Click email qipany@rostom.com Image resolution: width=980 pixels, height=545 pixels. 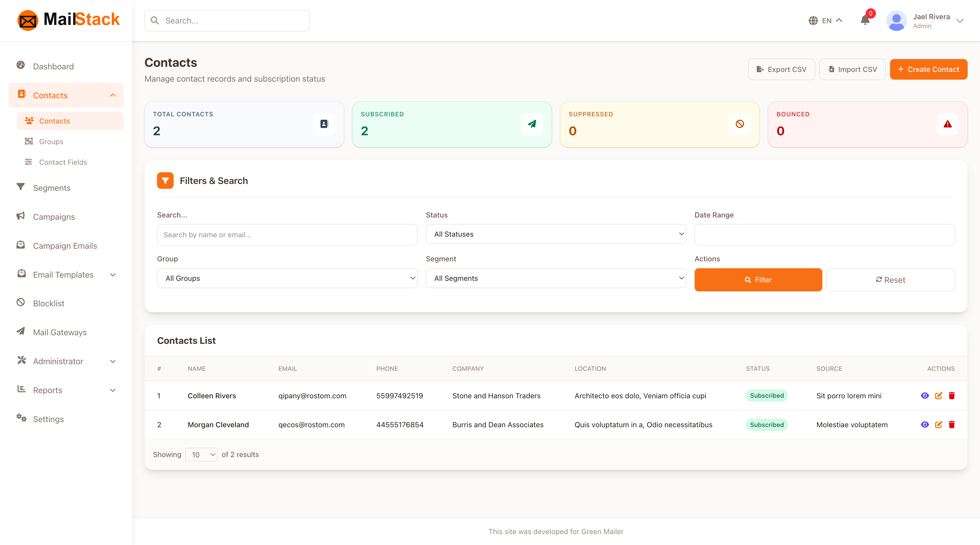[312, 395]
